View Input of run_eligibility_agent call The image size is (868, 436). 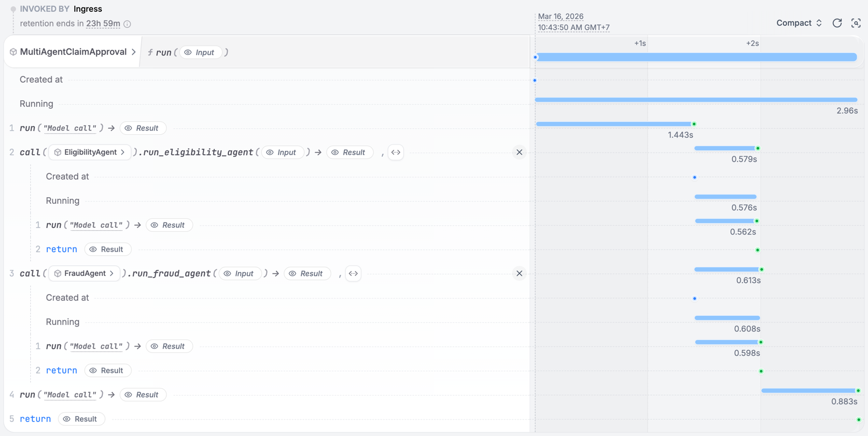[282, 153]
